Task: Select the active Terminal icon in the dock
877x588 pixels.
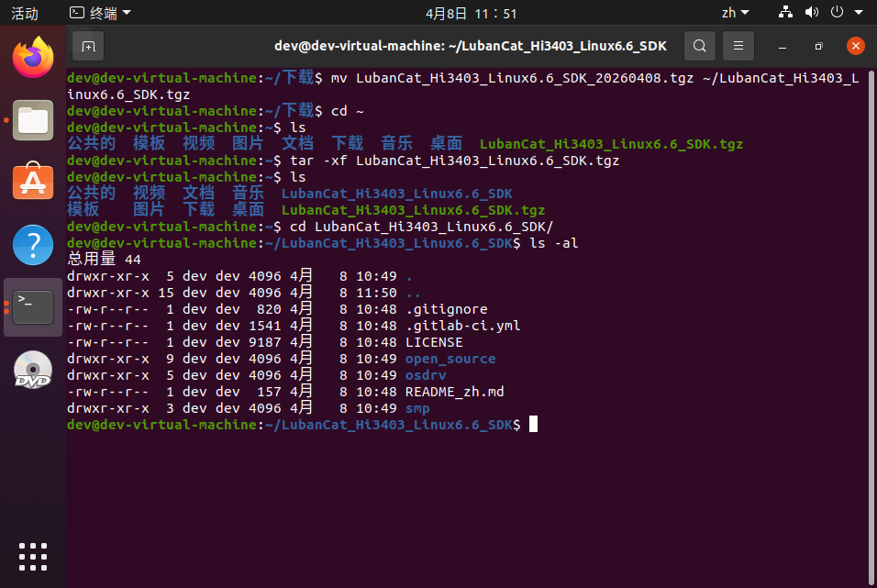Action: pos(32,306)
